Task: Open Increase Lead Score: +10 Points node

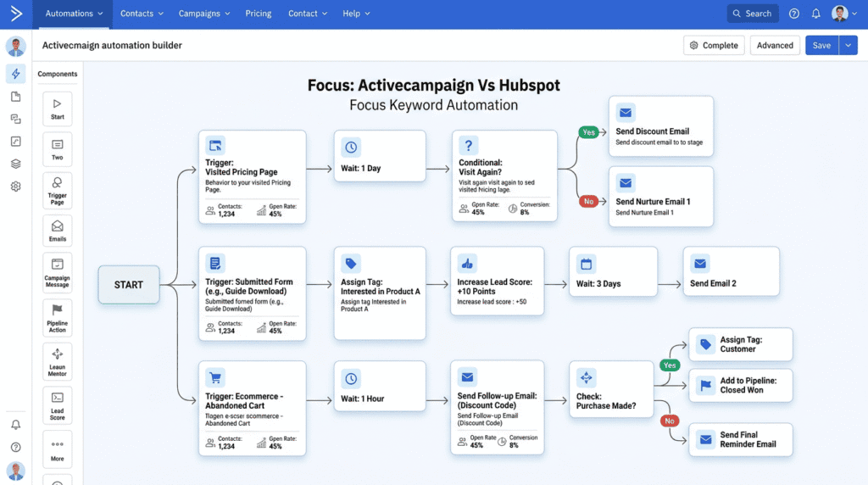Action: pyautogui.click(x=497, y=281)
